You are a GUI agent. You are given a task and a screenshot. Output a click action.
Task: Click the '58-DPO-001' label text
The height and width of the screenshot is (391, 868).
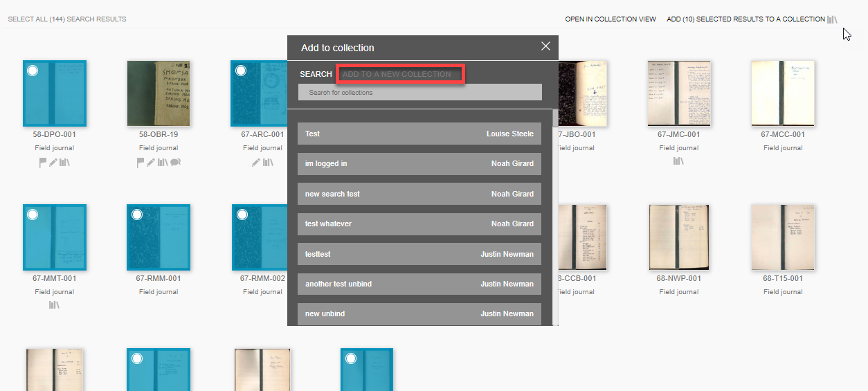55,135
